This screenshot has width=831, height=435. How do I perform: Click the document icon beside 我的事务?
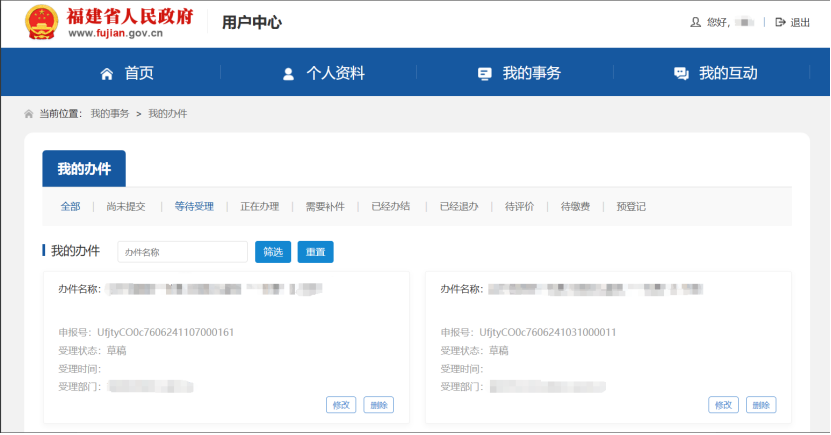pos(485,74)
